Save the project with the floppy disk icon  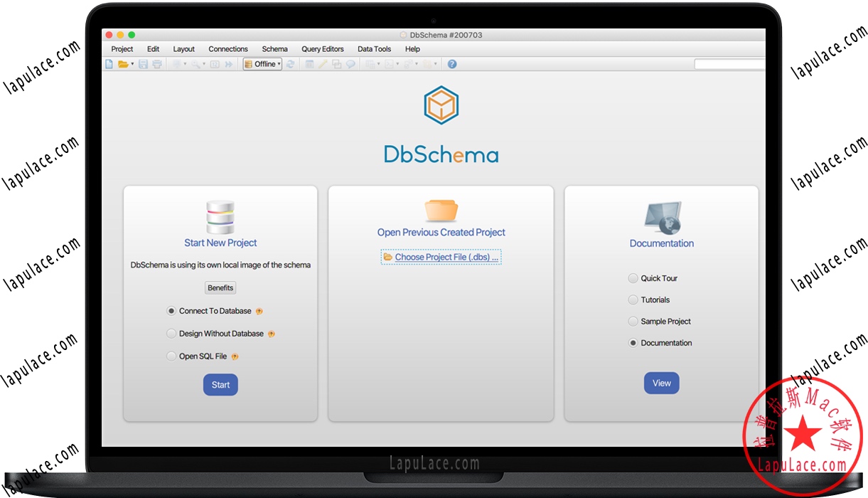[x=143, y=64]
